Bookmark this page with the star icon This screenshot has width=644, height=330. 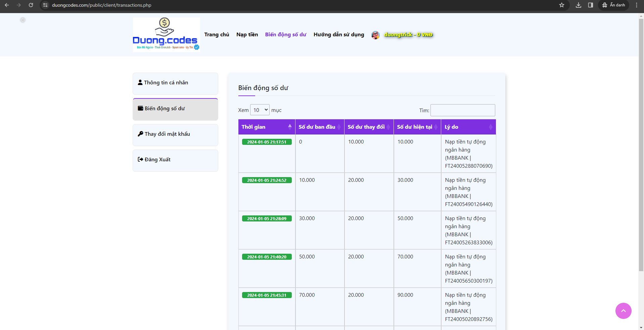coord(562,5)
